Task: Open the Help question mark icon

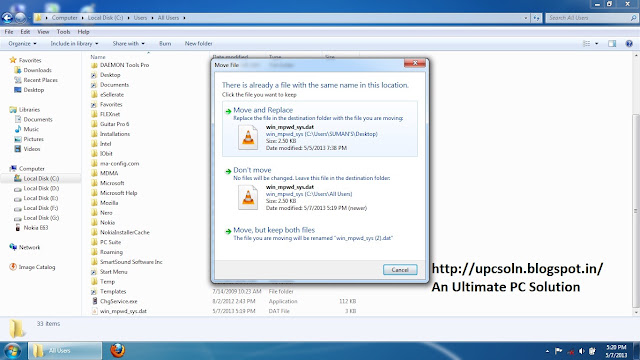Action: coord(629,44)
